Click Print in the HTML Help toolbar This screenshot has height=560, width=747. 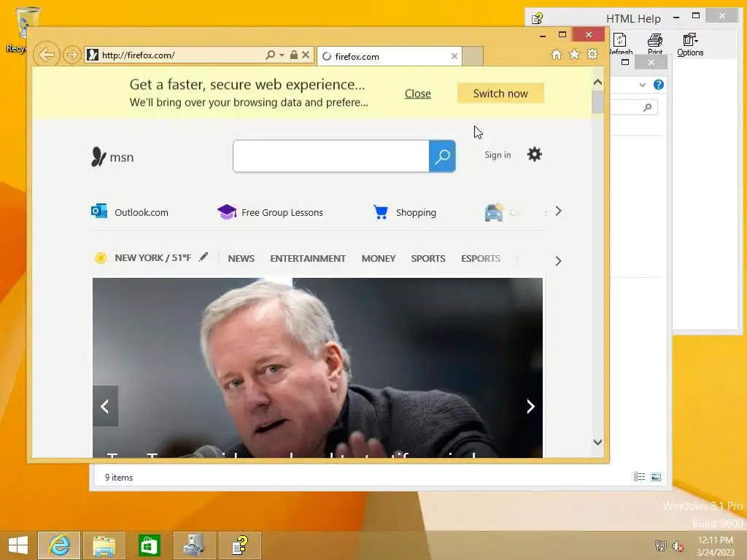[x=655, y=44]
